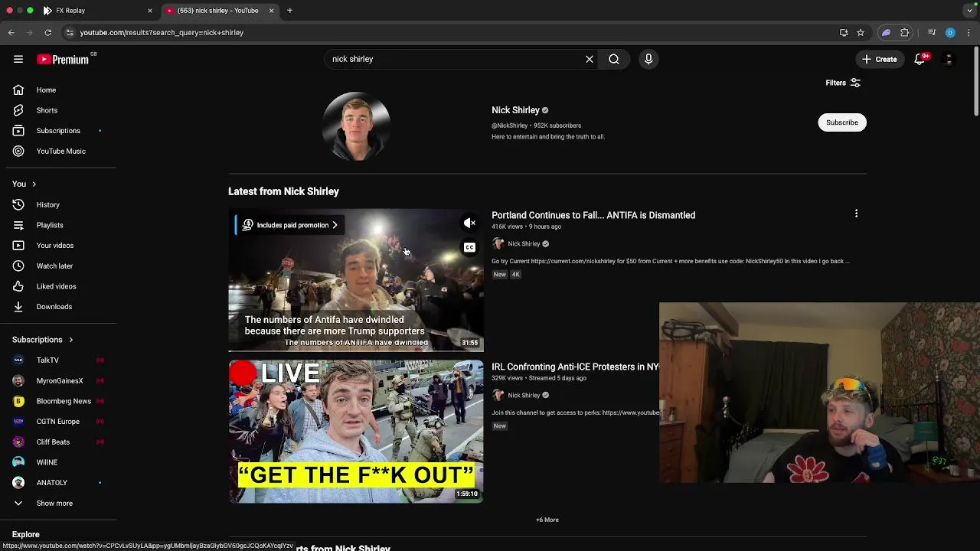
Task: Click the YouTube Premium logo
Action: pos(63,59)
